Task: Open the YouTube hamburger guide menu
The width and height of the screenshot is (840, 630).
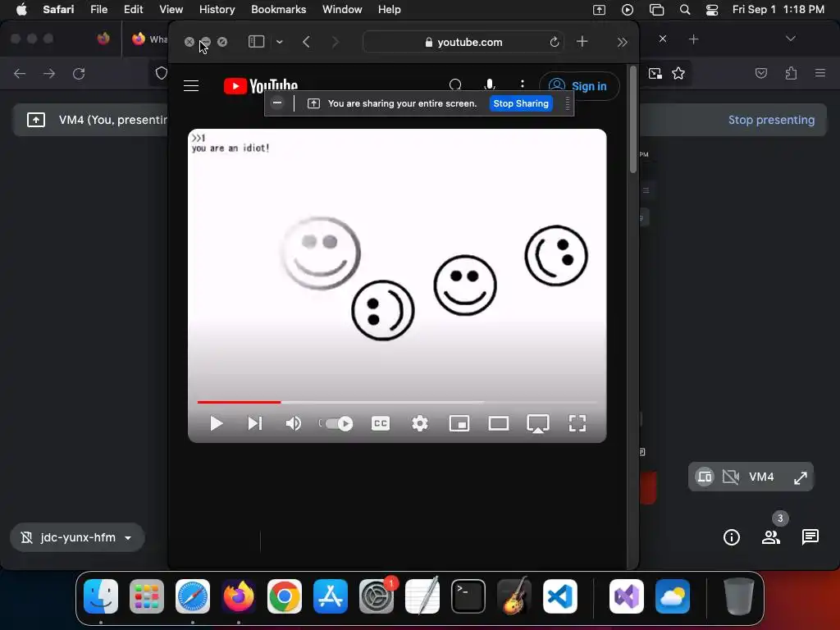Action: 191,85
